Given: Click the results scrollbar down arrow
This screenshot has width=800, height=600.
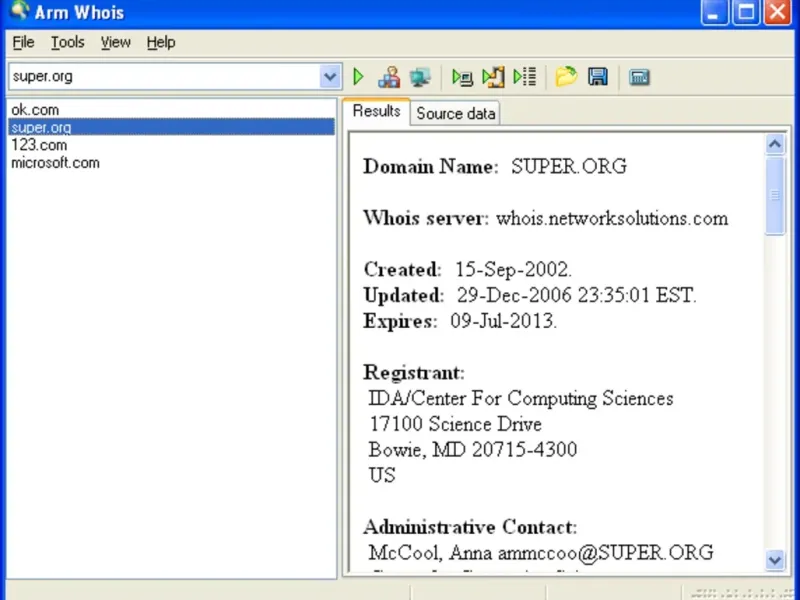Looking at the screenshot, I should (775, 560).
